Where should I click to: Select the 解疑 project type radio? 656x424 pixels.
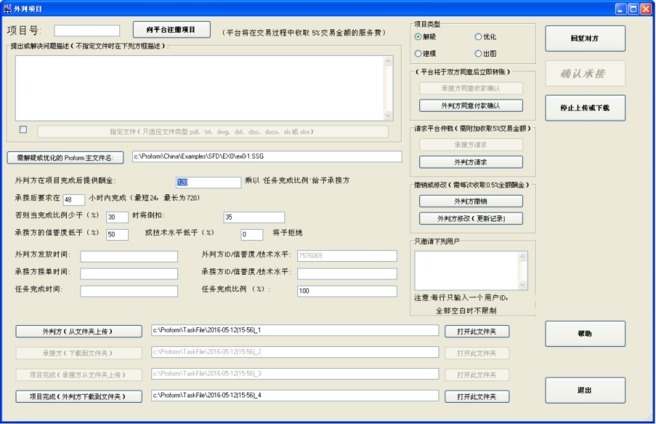419,36
